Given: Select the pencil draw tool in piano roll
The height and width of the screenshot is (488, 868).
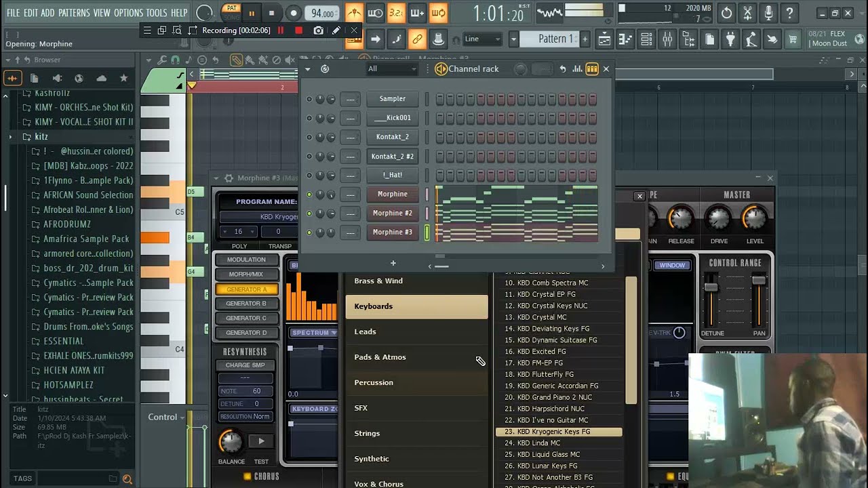Looking at the screenshot, I should coord(237,60).
